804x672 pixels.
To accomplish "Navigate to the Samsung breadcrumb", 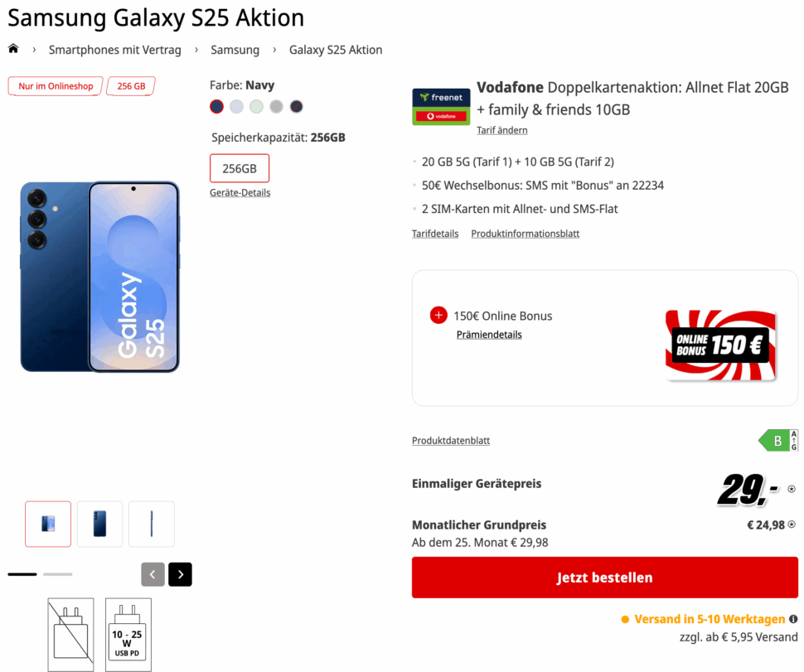I will coord(235,50).
